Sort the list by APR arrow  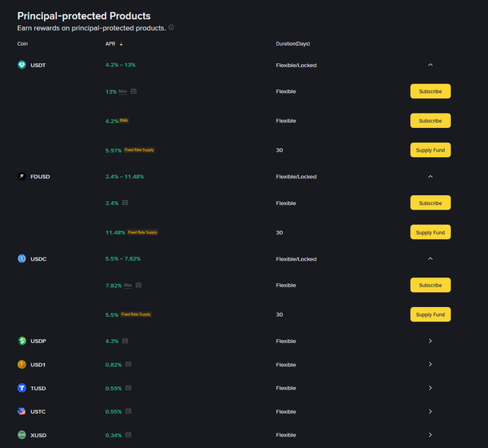tap(120, 44)
